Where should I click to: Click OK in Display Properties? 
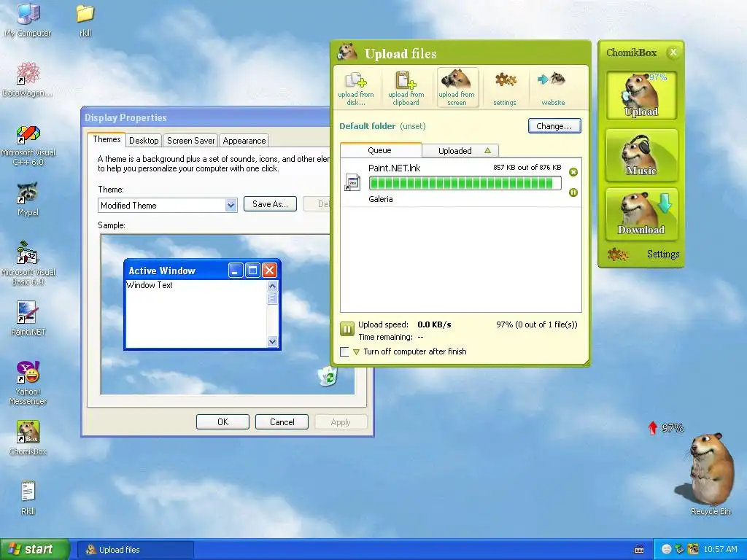coord(222,422)
